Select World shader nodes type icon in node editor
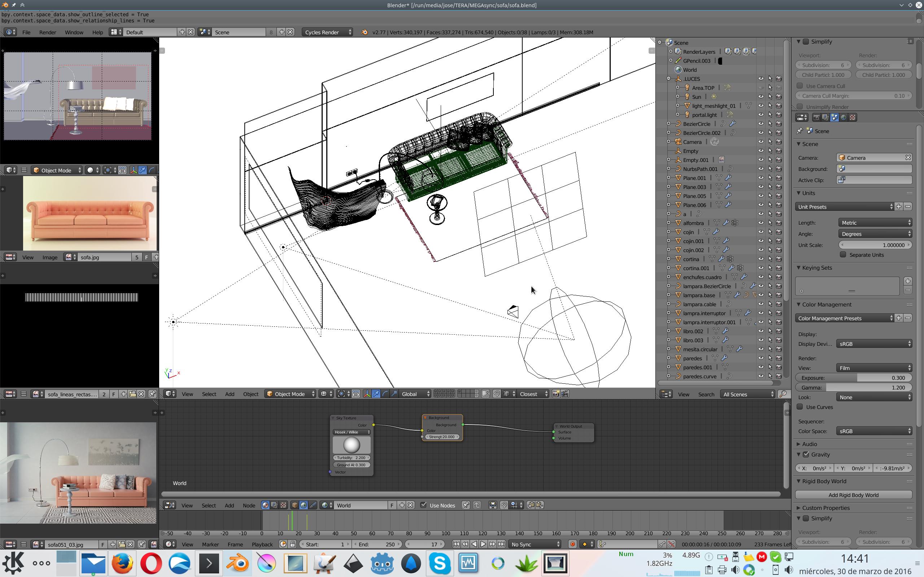The height and width of the screenshot is (577, 924). (304, 505)
